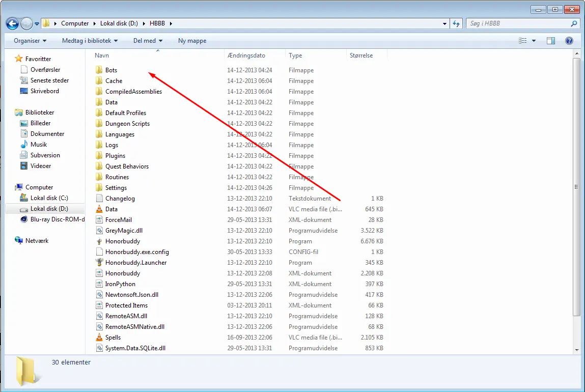Select 'Seneste steder' in sidebar
Screen dimensions: 585x392
coord(49,80)
